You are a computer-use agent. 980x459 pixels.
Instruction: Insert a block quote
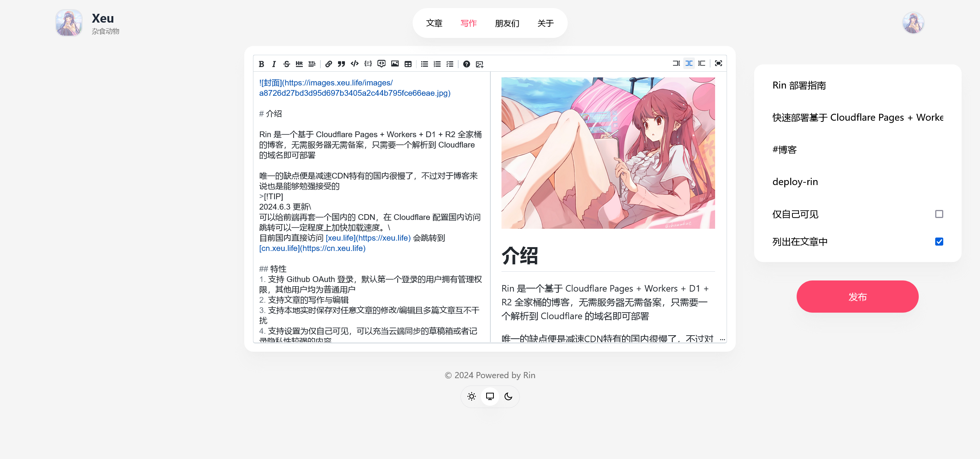point(341,64)
